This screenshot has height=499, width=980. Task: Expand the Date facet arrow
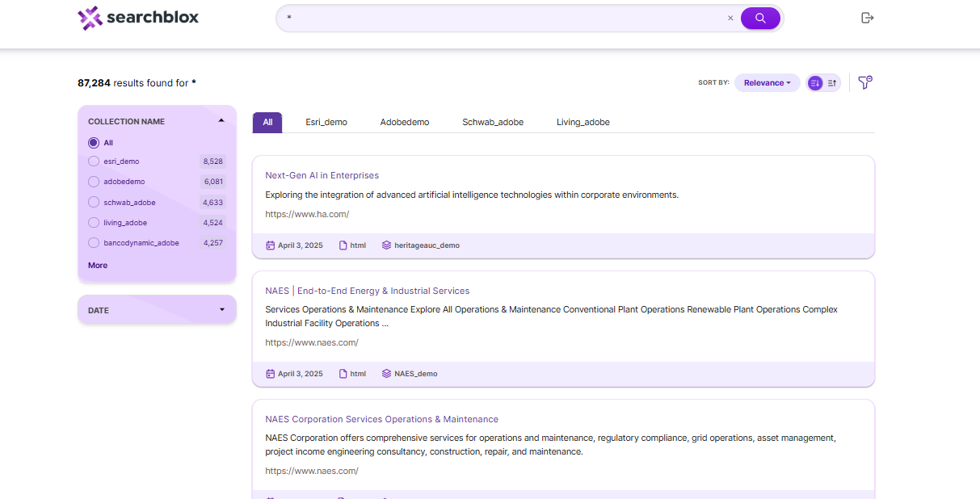(222, 310)
